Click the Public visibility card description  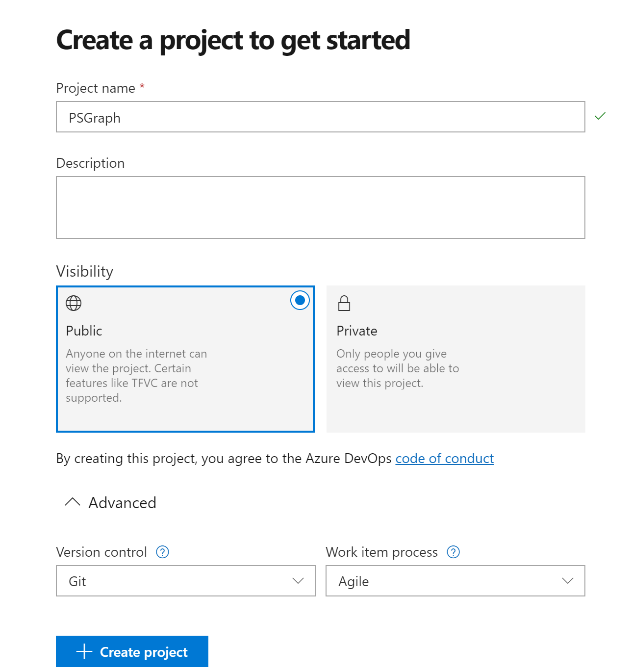click(x=136, y=376)
